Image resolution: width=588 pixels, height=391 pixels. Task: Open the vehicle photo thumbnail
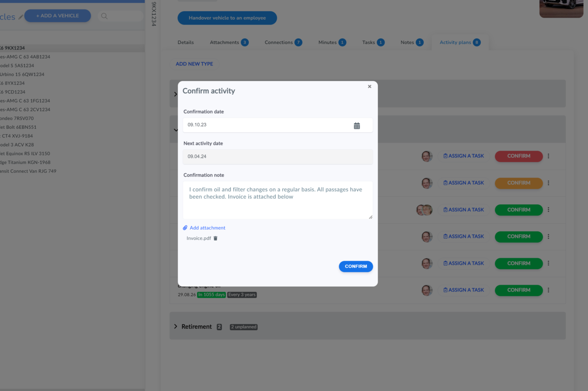562,8
